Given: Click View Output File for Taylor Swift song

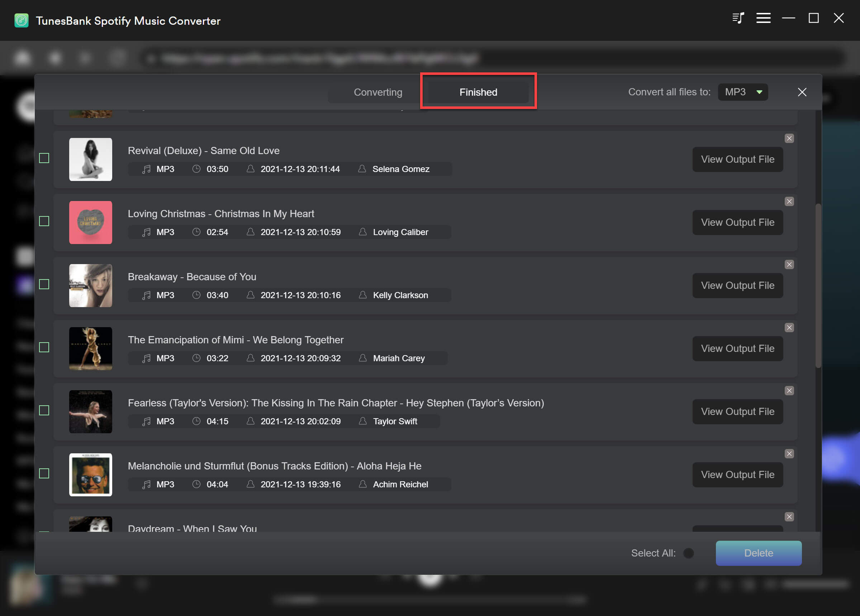Looking at the screenshot, I should [x=737, y=411].
